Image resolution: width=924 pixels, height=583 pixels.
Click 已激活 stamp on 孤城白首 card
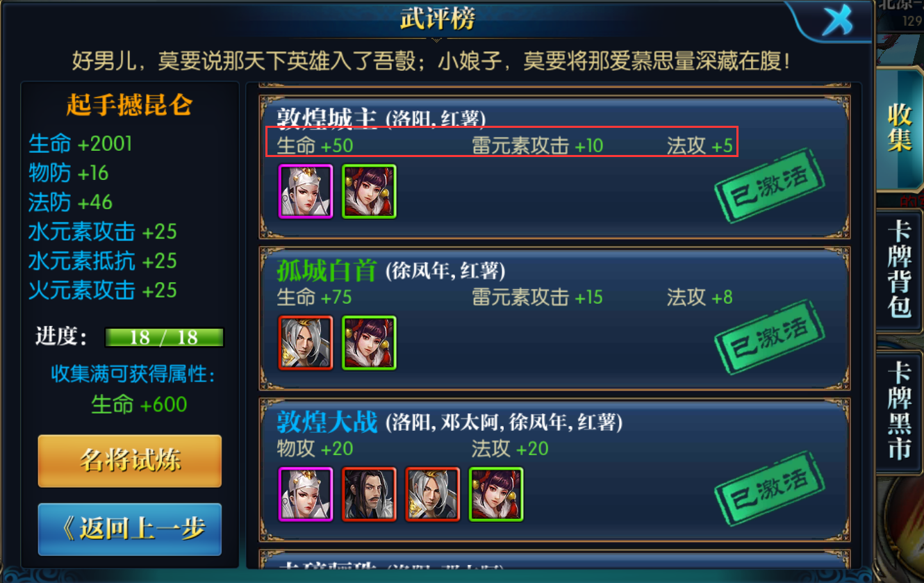(x=770, y=337)
